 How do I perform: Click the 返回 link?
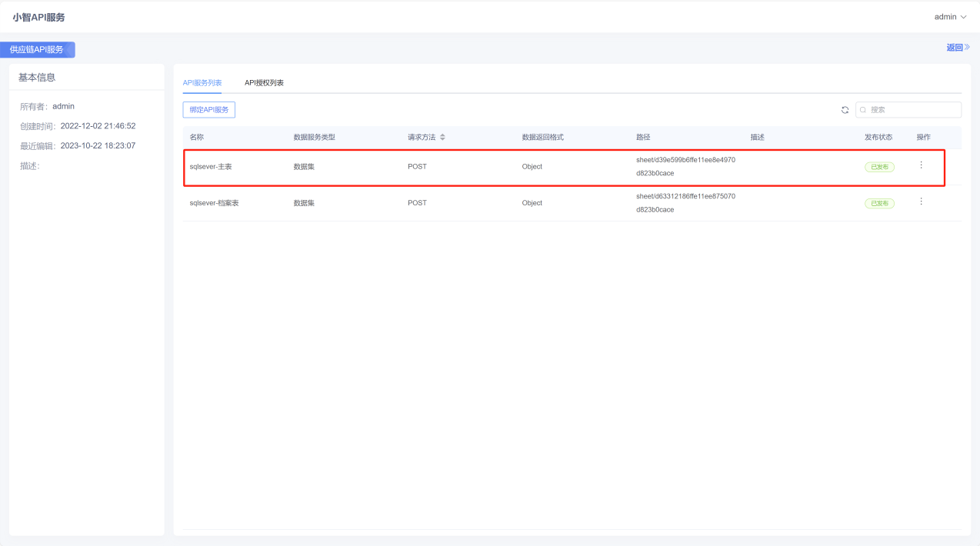[958, 48]
